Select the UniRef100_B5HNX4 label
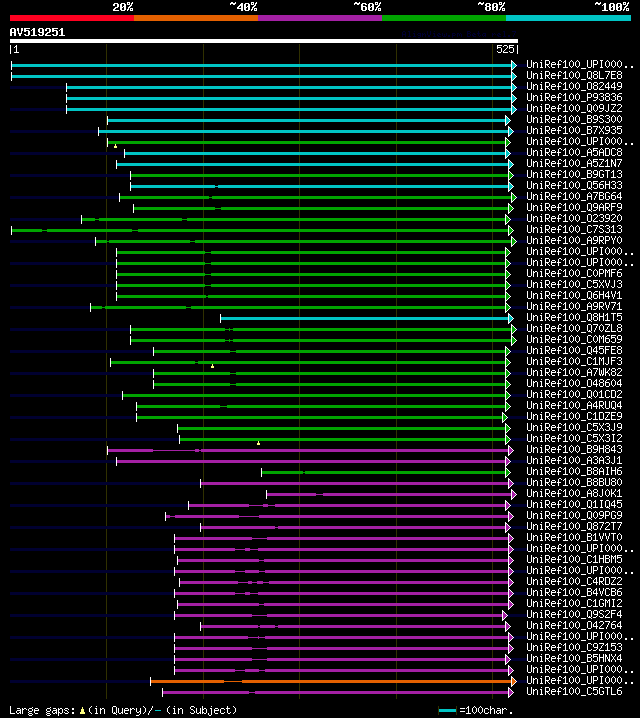Viewport: 640px width, 718px height. pyautogui.click(x=574, y=658)
